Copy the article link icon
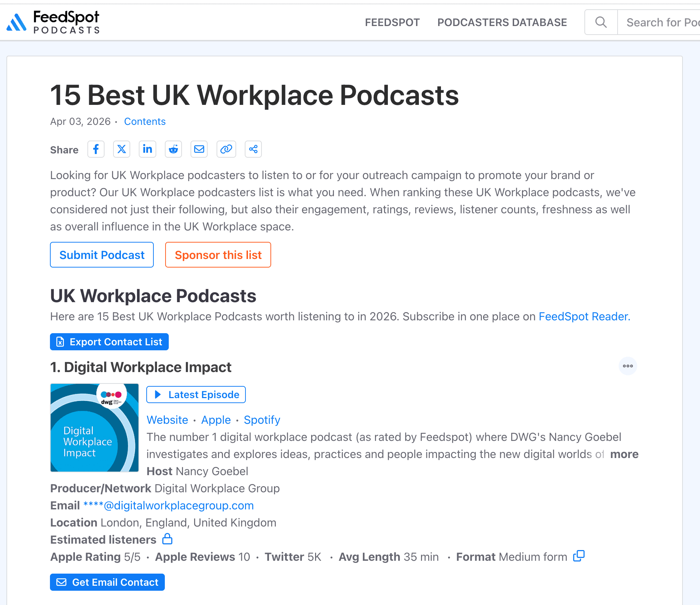This screenshot has width=700, height=605. coord(226,149)
